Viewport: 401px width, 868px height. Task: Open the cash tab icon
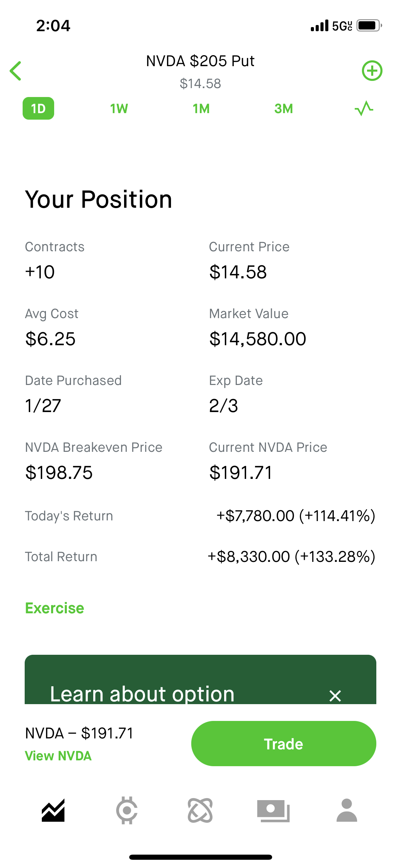pos(274,810)
